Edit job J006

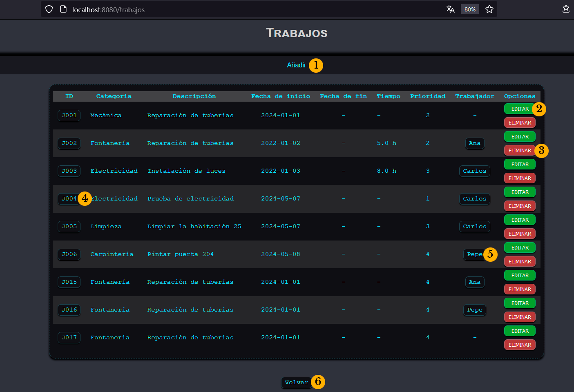point(520,248)
